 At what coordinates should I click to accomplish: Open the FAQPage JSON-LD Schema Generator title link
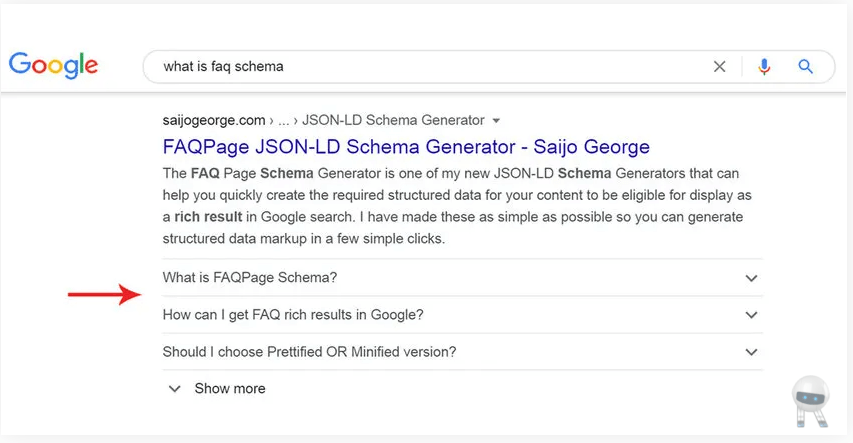tap(406, 147)
